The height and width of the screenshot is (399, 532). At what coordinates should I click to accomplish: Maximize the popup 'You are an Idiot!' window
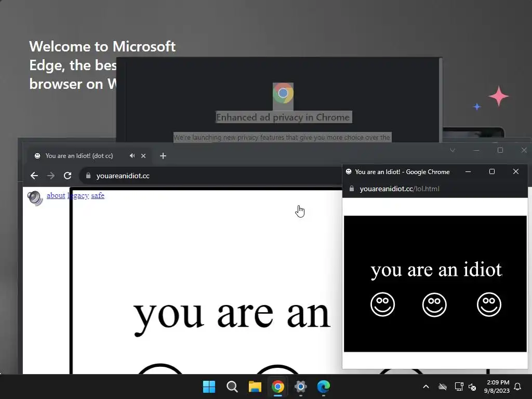pyautogui.click(x=492, y=171)
